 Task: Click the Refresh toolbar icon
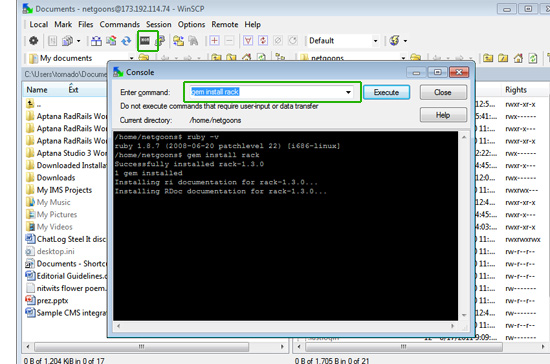click(x=126, y=41)
